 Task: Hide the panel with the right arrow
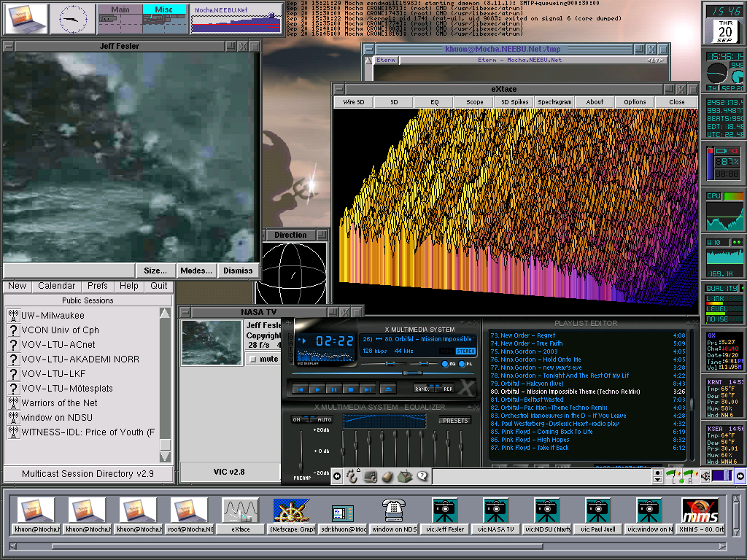[x=740, y=475]
